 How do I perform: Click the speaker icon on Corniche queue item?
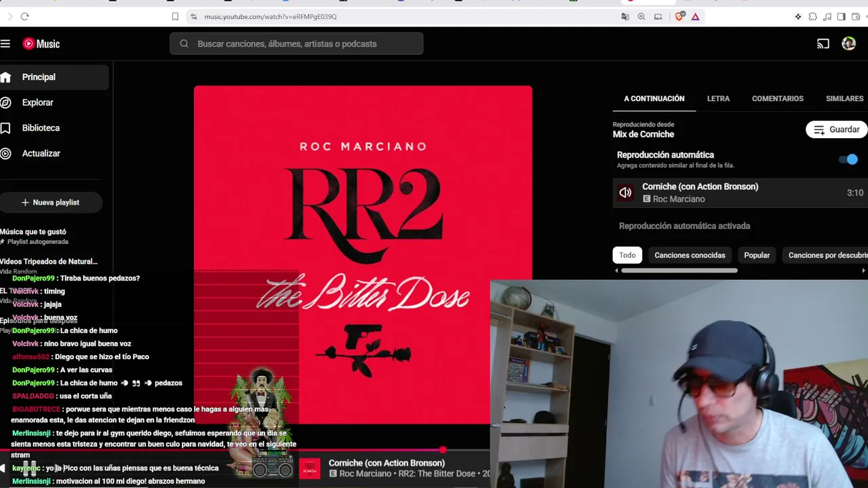click(x=625, y=192)
